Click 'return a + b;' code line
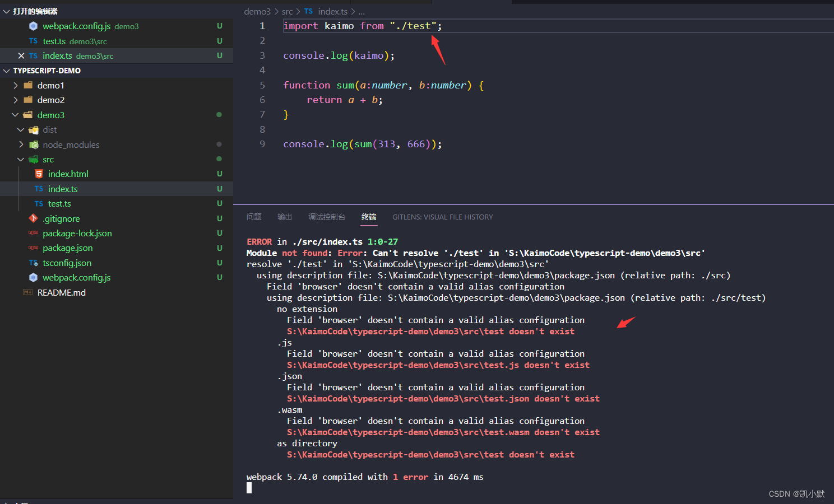 (345, 100)
